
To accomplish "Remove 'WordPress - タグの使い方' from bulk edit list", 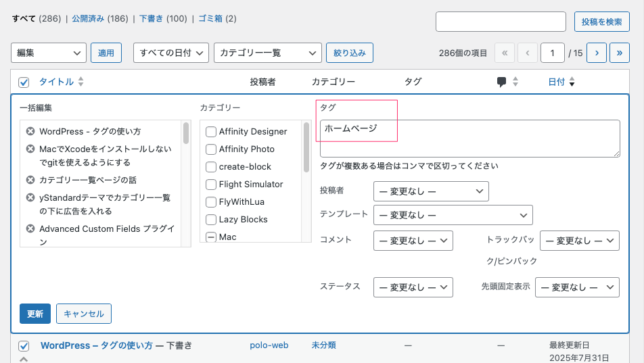I will [30, 131].
